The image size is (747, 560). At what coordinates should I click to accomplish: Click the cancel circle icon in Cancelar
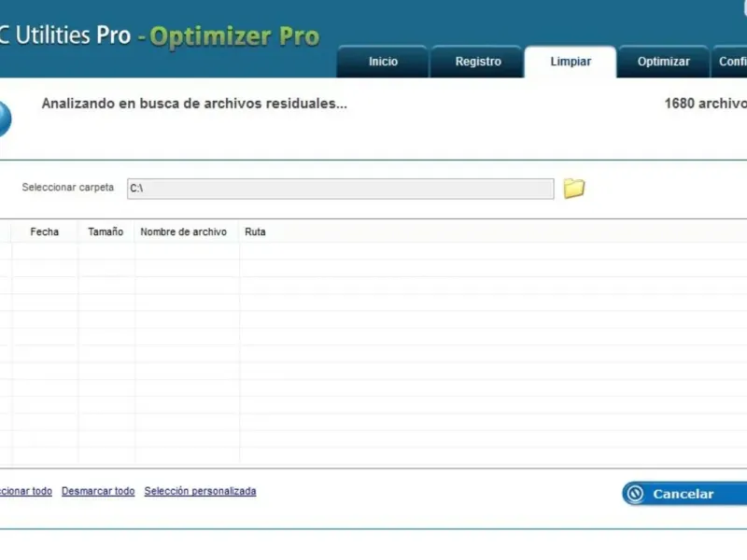635,494
